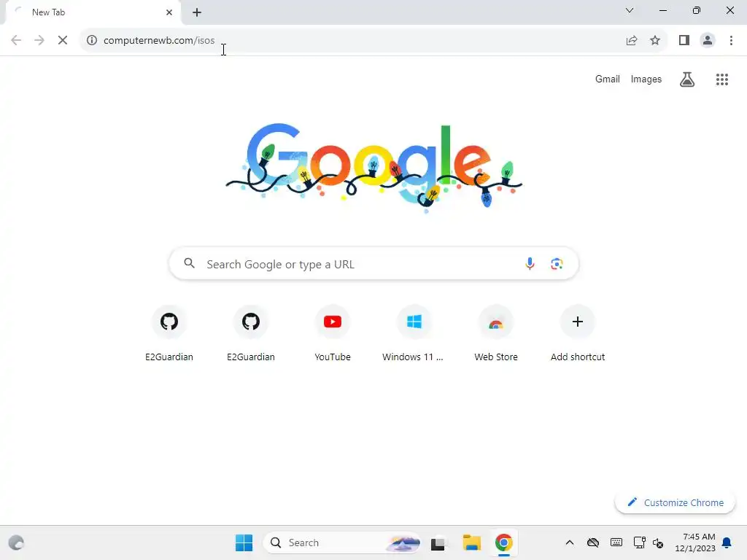Viewport: 747px width, 560px height.
Task: Search by voice microphone icon
Action: pyautogui.click(x=530, y=263)
